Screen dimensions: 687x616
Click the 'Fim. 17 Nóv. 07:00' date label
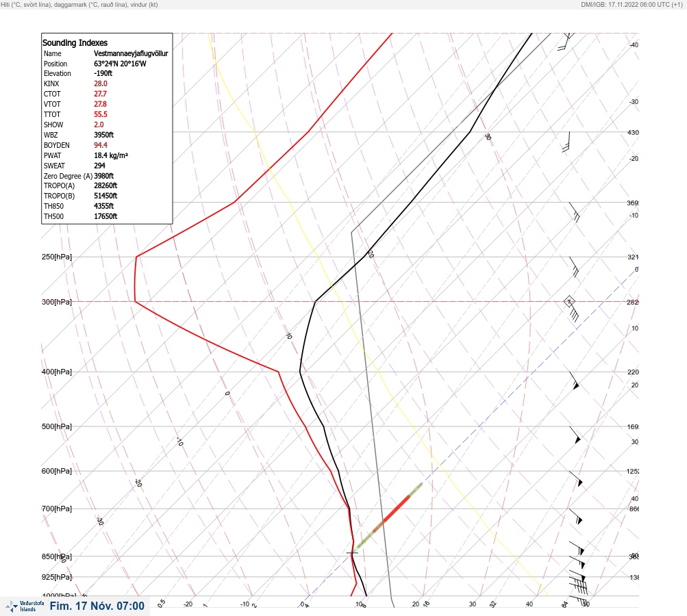[x=97, y=606]
